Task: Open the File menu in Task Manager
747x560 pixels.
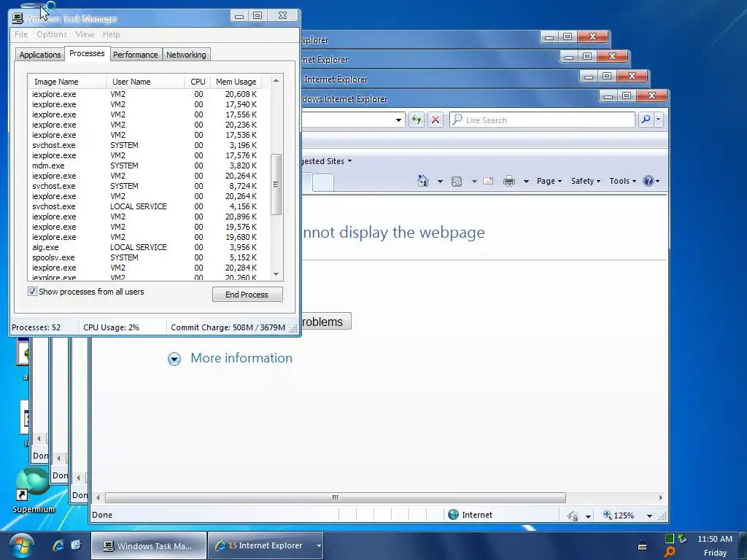Action: [x=21, y=34]
